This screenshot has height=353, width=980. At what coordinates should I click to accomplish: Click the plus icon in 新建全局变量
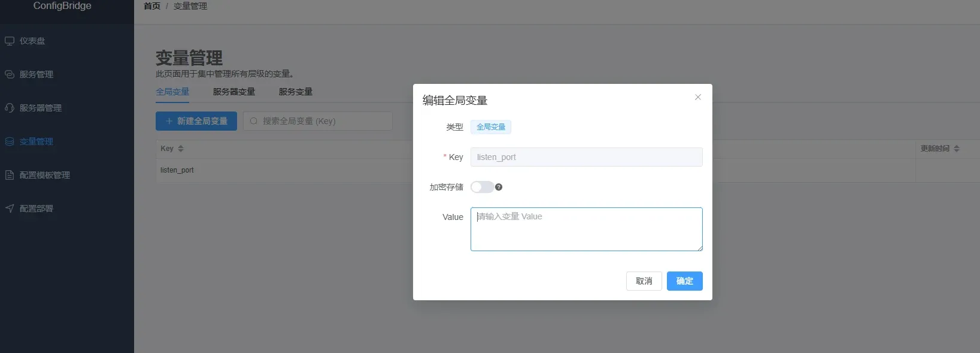[x=169, y=121]
